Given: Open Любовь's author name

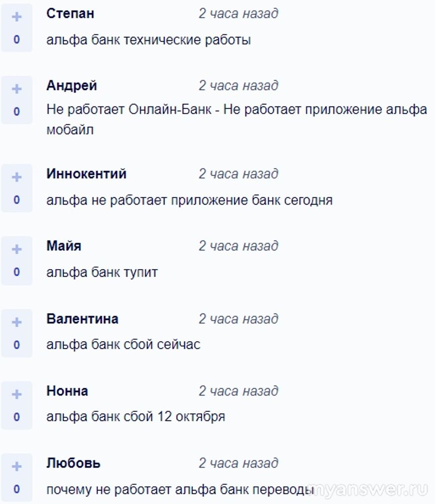Looking at the screenshot, I should point(73,463).
